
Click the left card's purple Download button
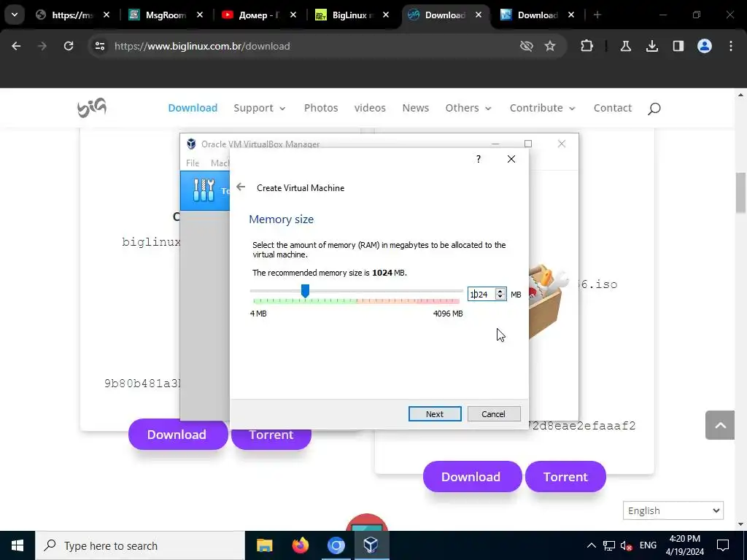pyautogui.click(x=178, y=435)
